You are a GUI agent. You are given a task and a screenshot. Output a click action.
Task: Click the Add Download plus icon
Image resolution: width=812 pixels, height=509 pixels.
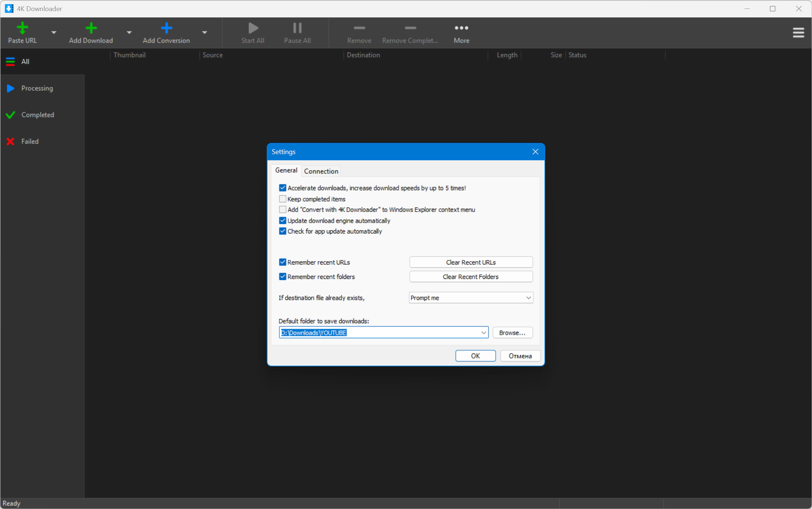point(91,28)
